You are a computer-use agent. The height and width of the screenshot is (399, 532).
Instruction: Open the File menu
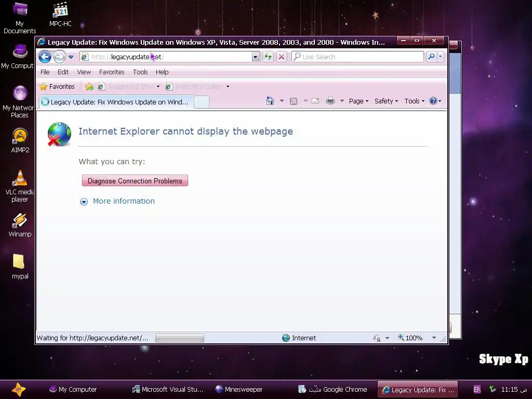pyautogui.click(x=45, y=72)
